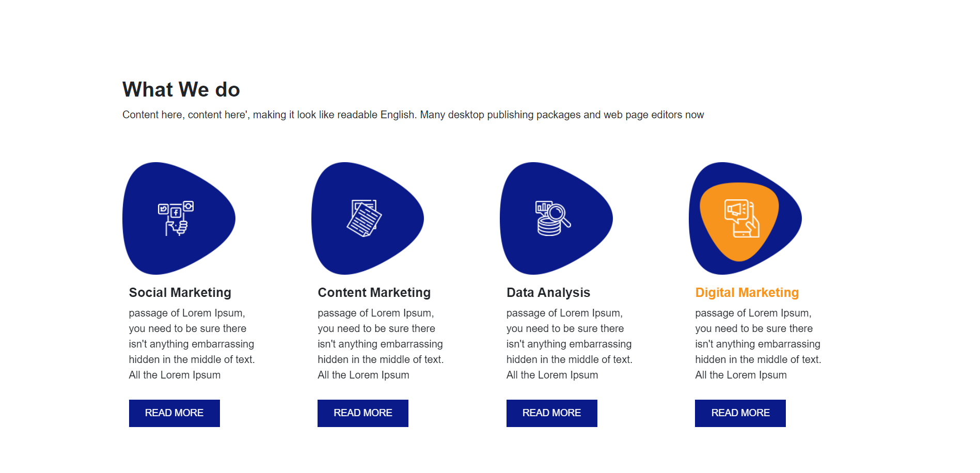Open READ MORE for Data Analysis
The height and width of the screenshot is (473, 980).
click(552, 413)
